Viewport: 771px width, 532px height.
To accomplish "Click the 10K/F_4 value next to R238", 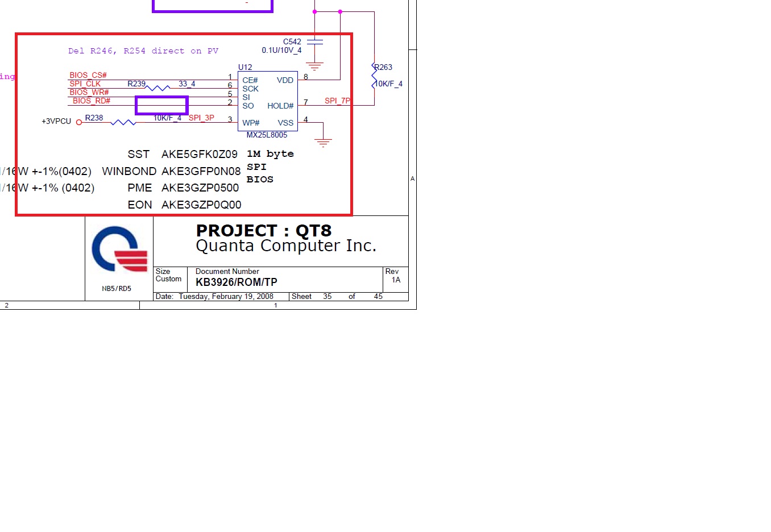I will 168,118.
